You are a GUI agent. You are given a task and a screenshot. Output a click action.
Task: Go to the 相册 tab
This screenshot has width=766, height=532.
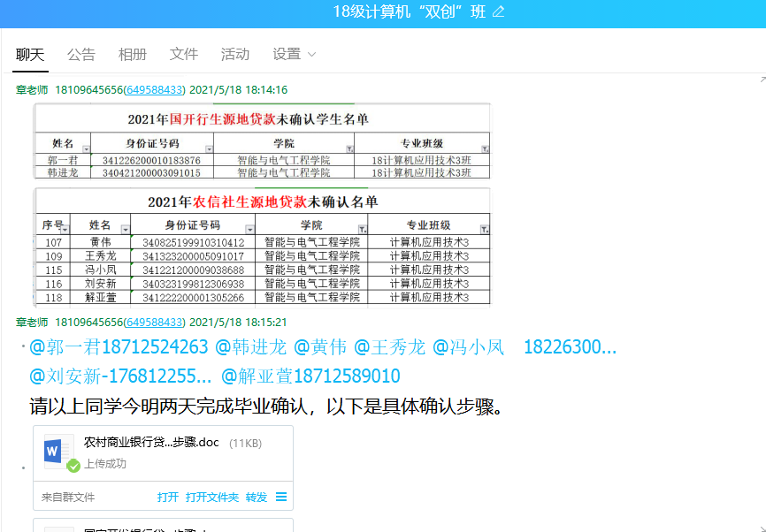click(133, 55)
